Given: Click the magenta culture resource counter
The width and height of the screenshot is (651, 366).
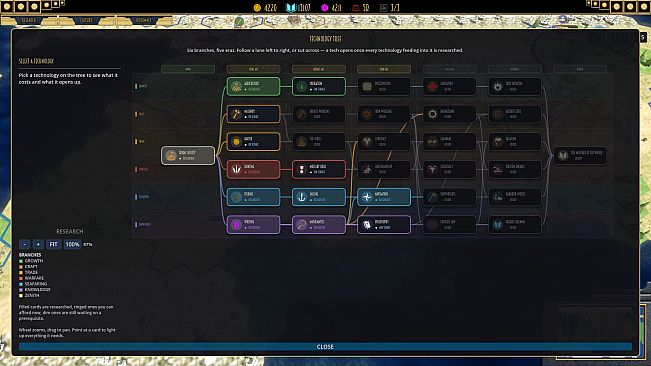Looking at the screenshot, I should [331, 7].
